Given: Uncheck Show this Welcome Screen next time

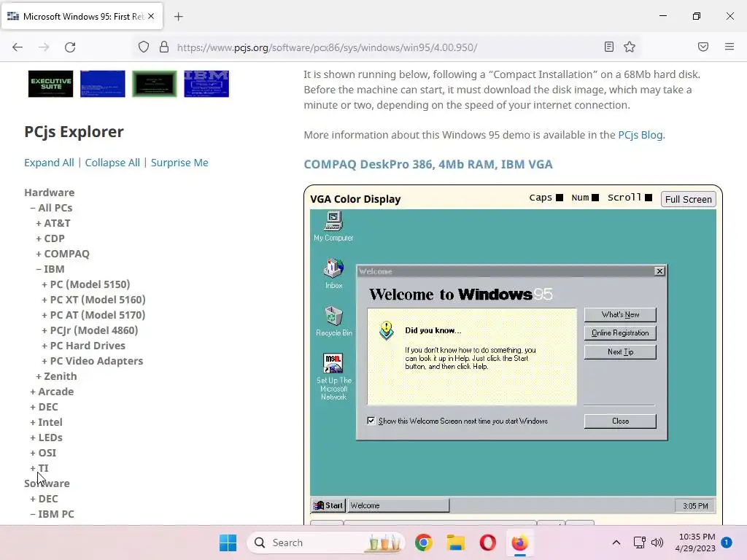Looking at the screenshot, I should click(x=371, y=421).
